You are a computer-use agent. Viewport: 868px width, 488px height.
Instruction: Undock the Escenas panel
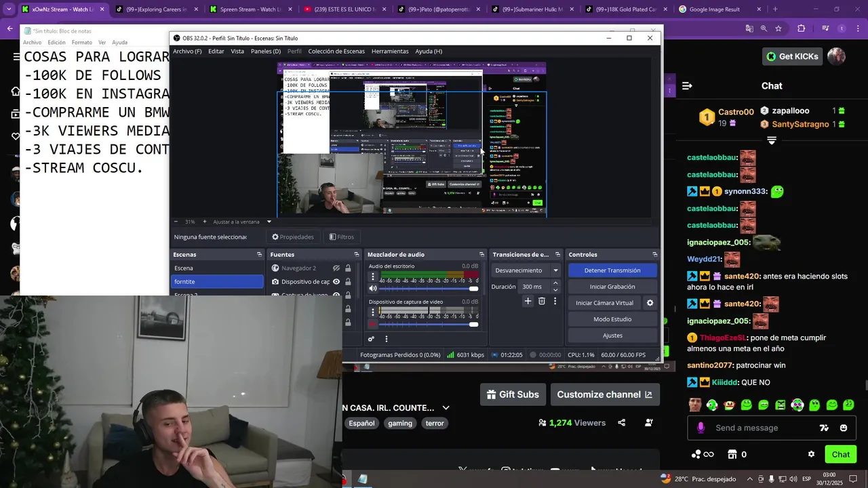tap(259, 254)
